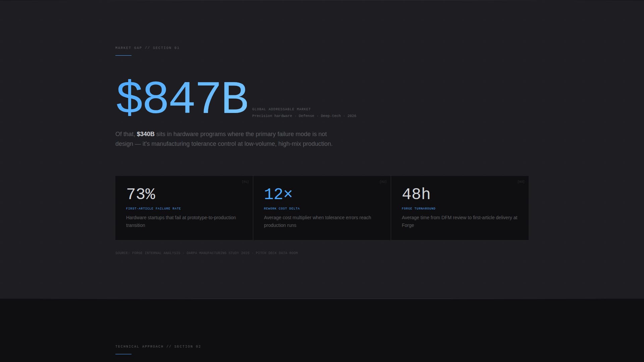Screen dimensions: 644x362
Task: Click the "Hardware startups that fail" description
Action: point(181,221)
